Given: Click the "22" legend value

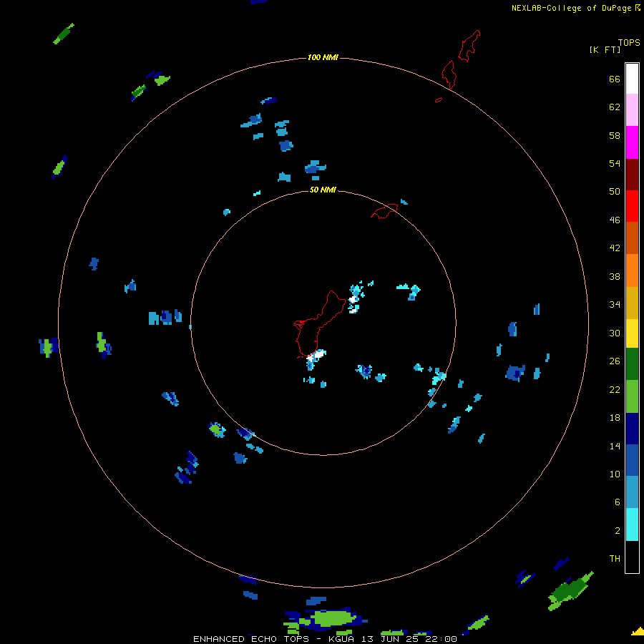Looking at the screenshot, I should pyautogui.click(x=615, y=389).
